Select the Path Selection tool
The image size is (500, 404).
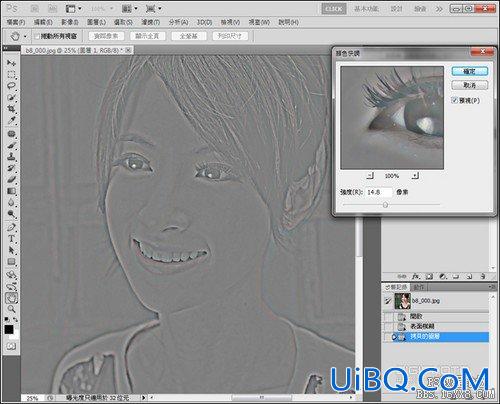coord(11,250)
